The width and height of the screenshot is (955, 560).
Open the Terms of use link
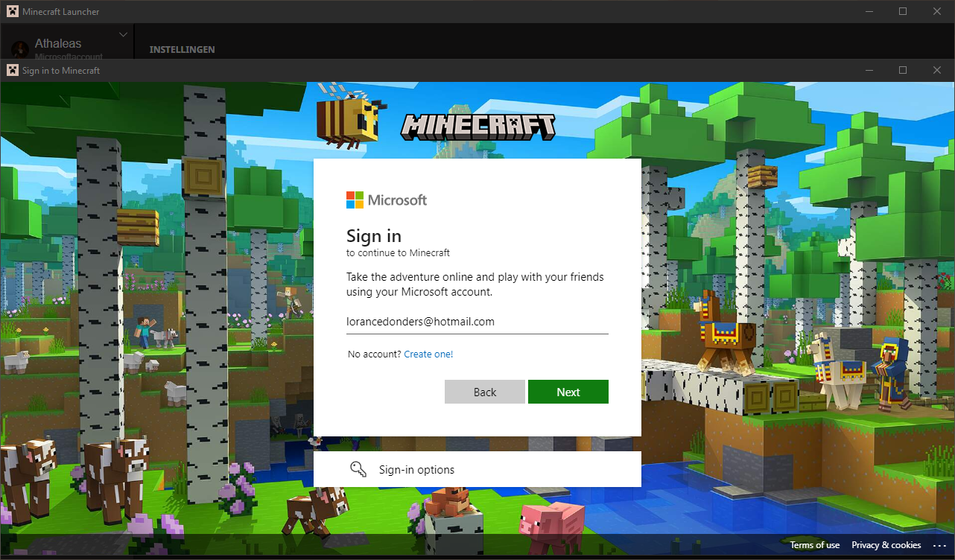[814, 545]
